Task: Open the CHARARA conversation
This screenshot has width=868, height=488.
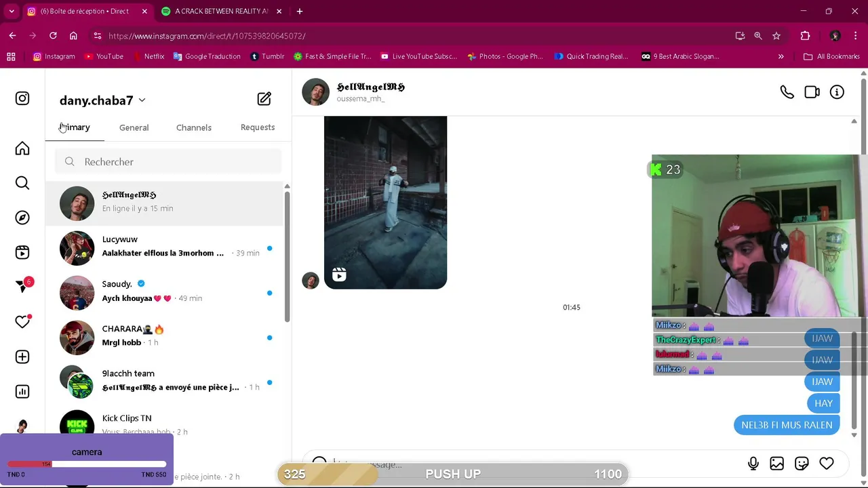Action: pos(164,337)
